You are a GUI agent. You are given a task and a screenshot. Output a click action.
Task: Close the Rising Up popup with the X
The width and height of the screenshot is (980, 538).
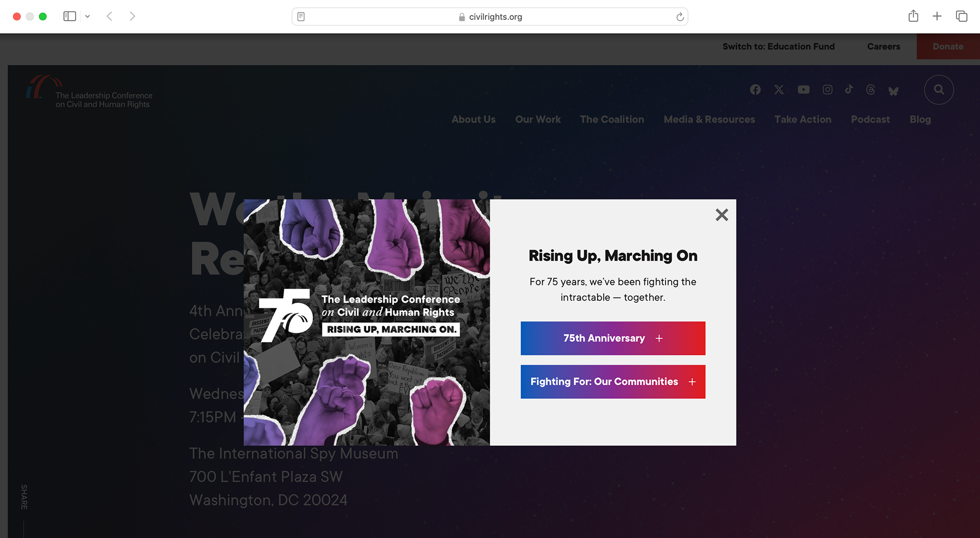(x=722, y=215)
